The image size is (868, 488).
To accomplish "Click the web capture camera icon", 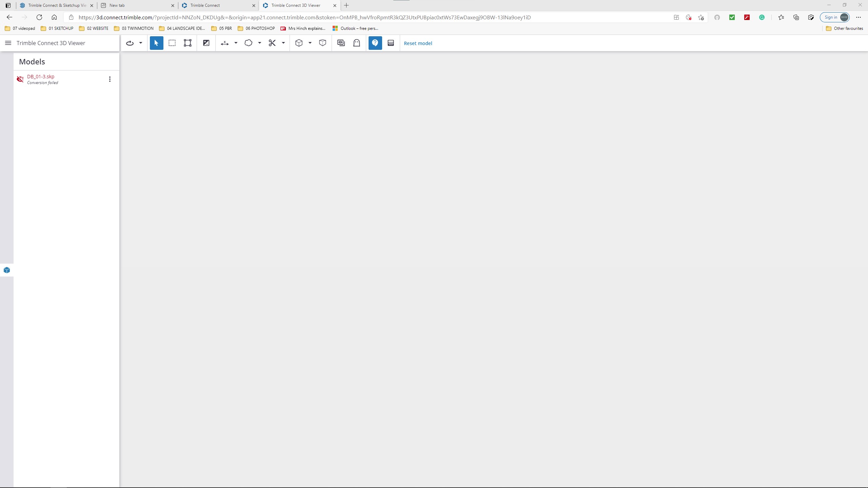I will (x=811, y=17).
